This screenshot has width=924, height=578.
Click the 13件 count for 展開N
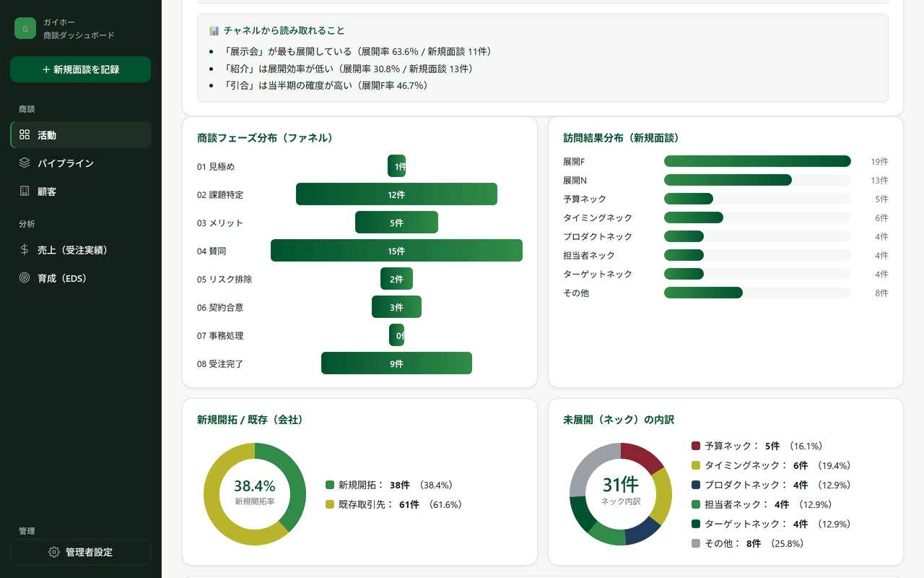tap(879, 180)
